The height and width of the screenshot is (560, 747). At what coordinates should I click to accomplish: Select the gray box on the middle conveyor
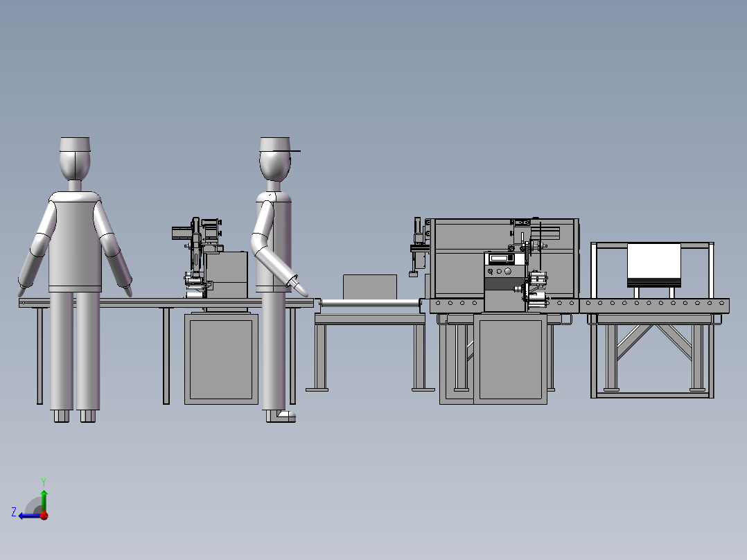[369, 286]
